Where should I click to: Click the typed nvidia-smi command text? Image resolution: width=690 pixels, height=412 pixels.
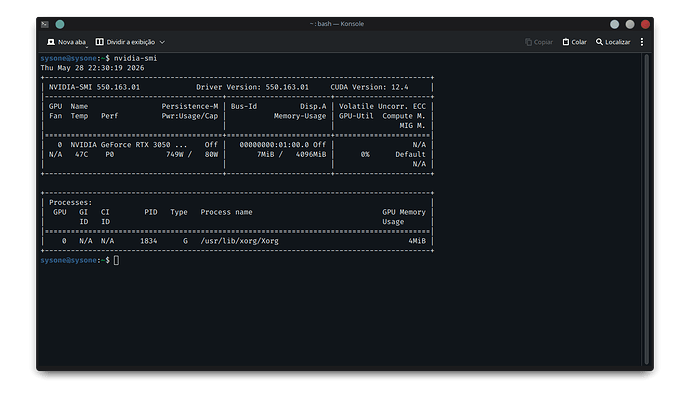tap(136, 58)
